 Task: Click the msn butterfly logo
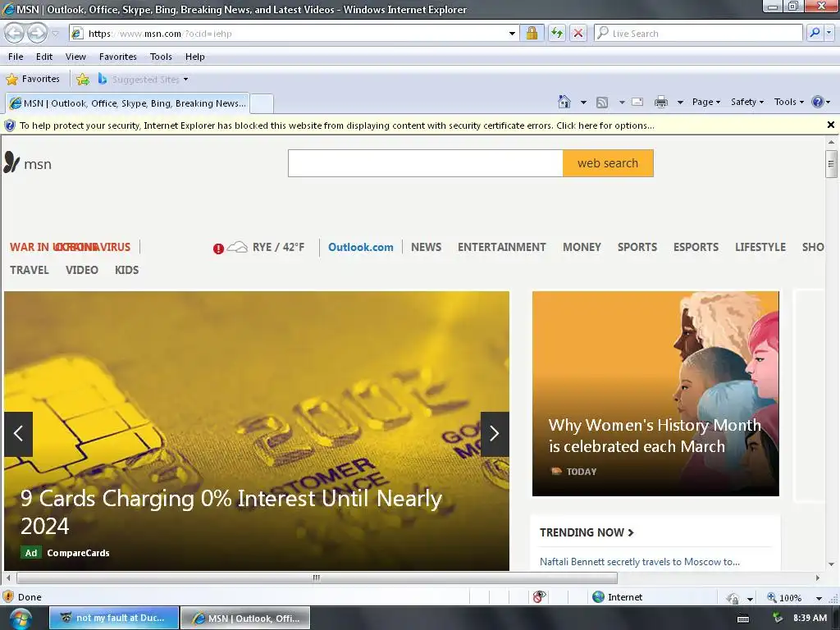coord(27,163)
